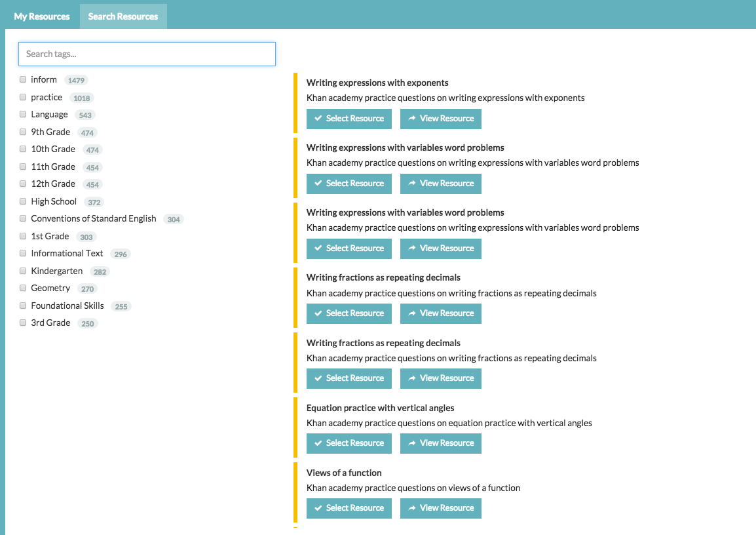Focus the Search tags input field
Viewport: 756px width, 535px height.
147,54
